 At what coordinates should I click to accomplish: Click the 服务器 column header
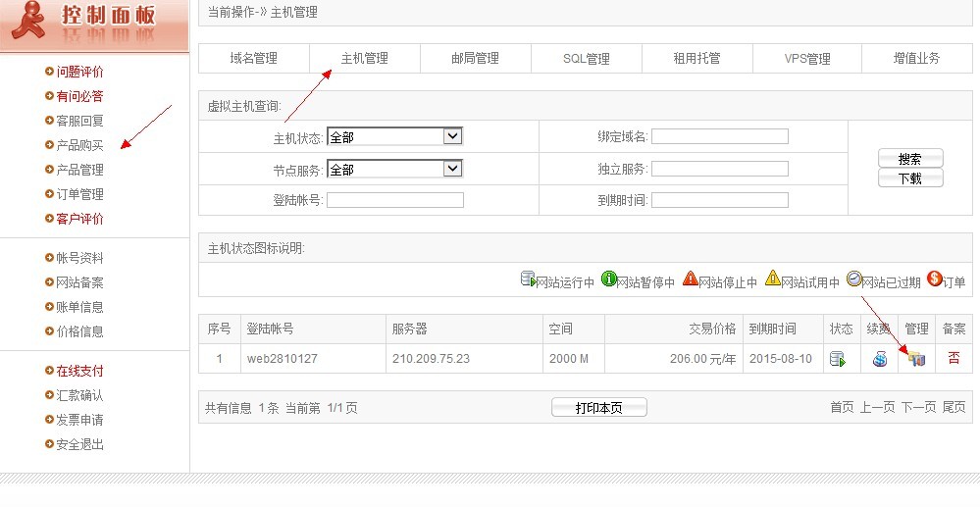click(409, 329)
